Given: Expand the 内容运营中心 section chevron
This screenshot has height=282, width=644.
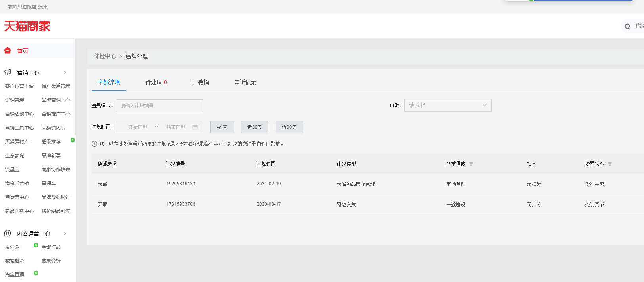Looking at the screenshot, I should pos(65,233).
